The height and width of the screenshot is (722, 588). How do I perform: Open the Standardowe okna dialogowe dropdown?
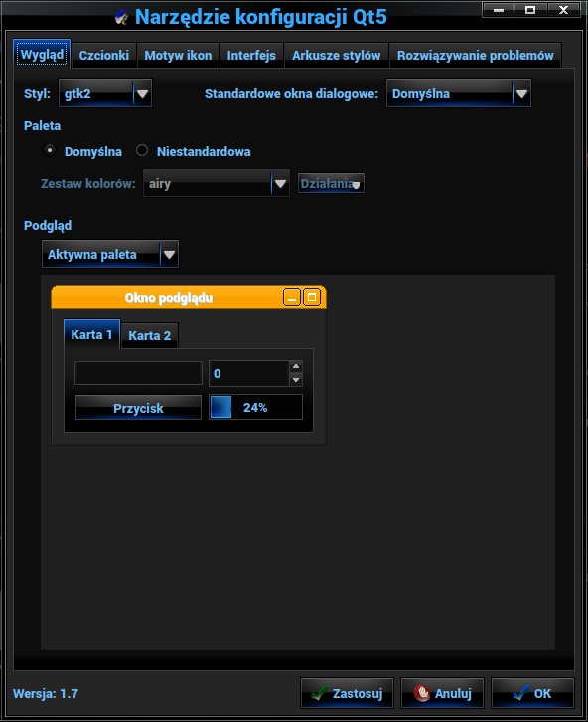(459, 93)
